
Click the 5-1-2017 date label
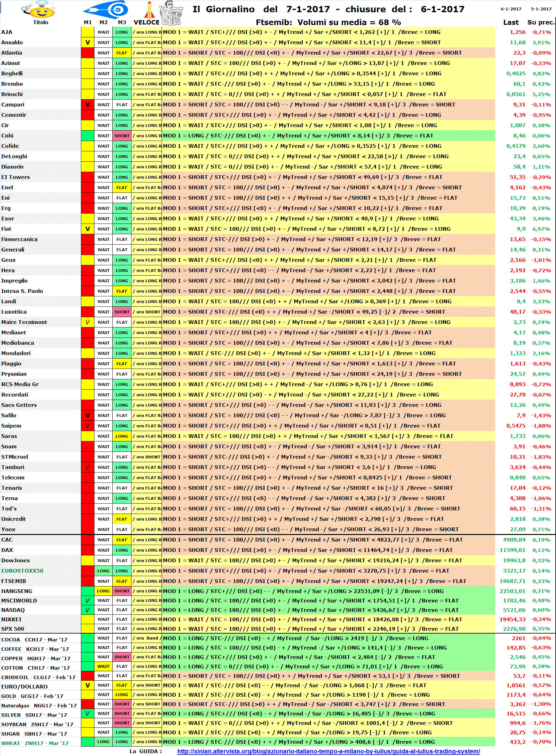[x=541, y=9]
